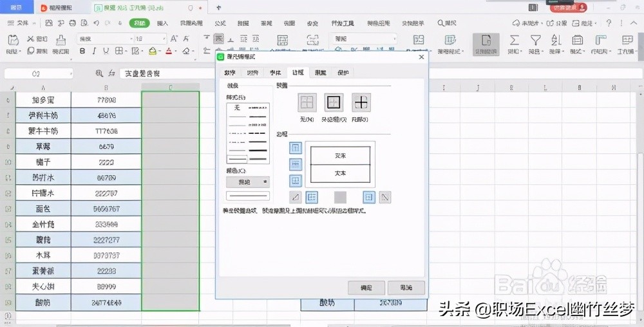Toggle Bold formatting
Screen dimensions: 644x327
(82, 51)
